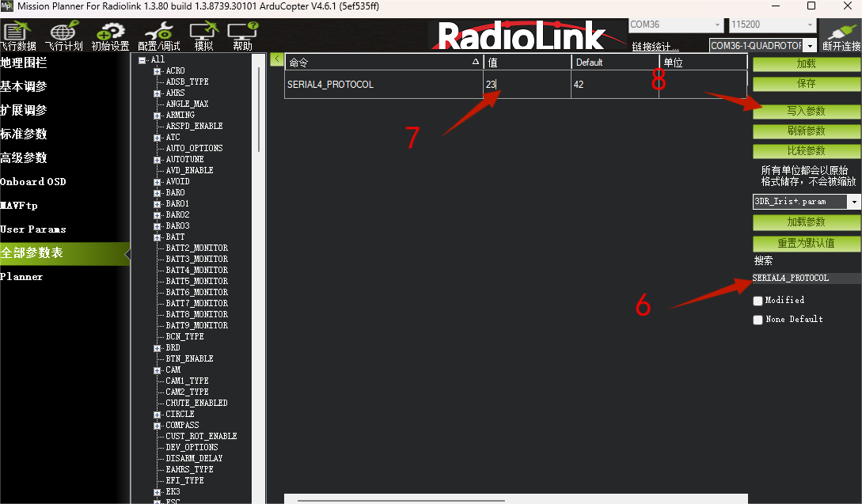Click the 刷新参数 refresh params button
Image resolution: width=862 pixels, height=504 pixels.
(x=806, y=131)
